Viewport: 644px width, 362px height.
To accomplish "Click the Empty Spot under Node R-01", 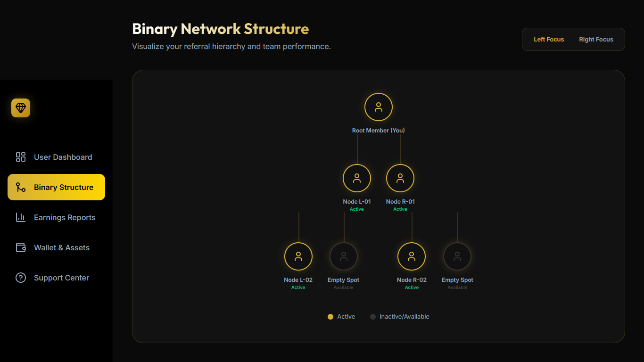I will [457, 256].
